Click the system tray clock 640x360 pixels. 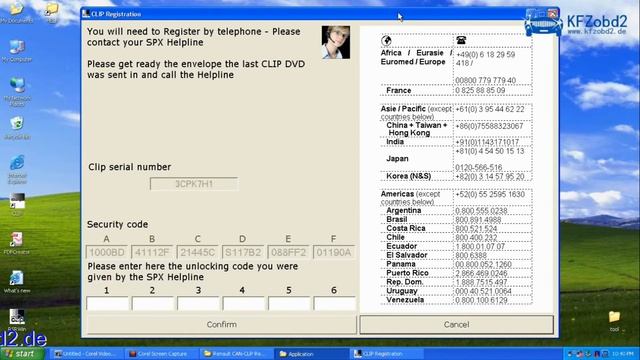pos(622,354)
